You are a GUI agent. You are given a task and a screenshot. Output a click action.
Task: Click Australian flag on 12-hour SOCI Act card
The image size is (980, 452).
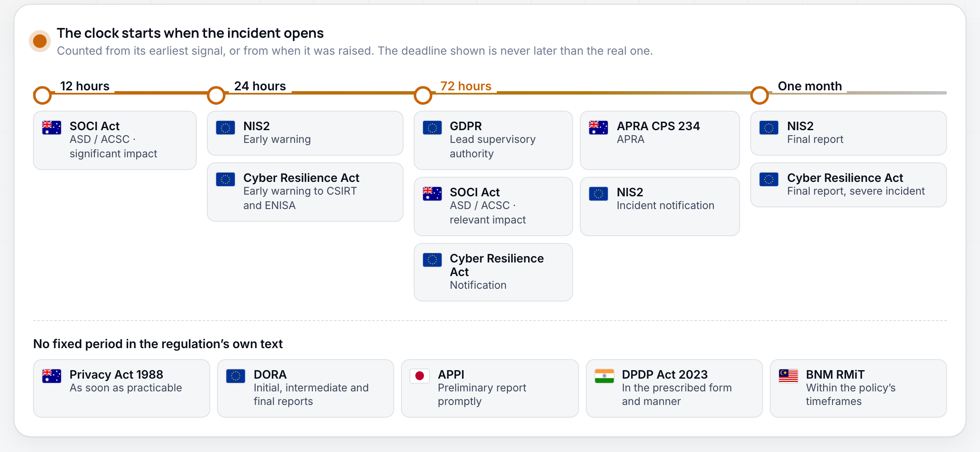[x=52, y=127]
